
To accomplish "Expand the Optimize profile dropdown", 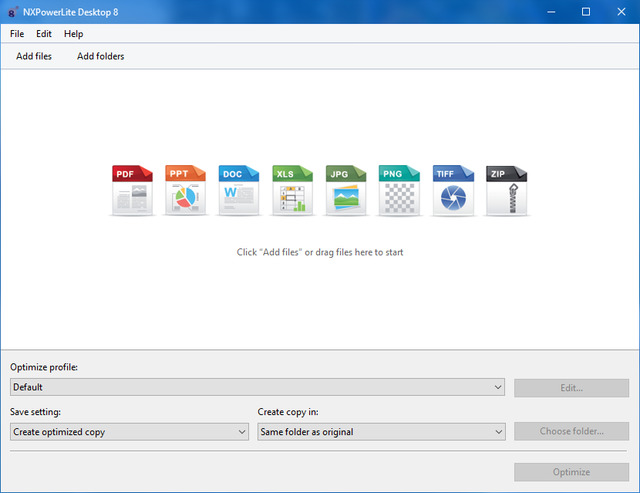I will (x=257, y=387).
